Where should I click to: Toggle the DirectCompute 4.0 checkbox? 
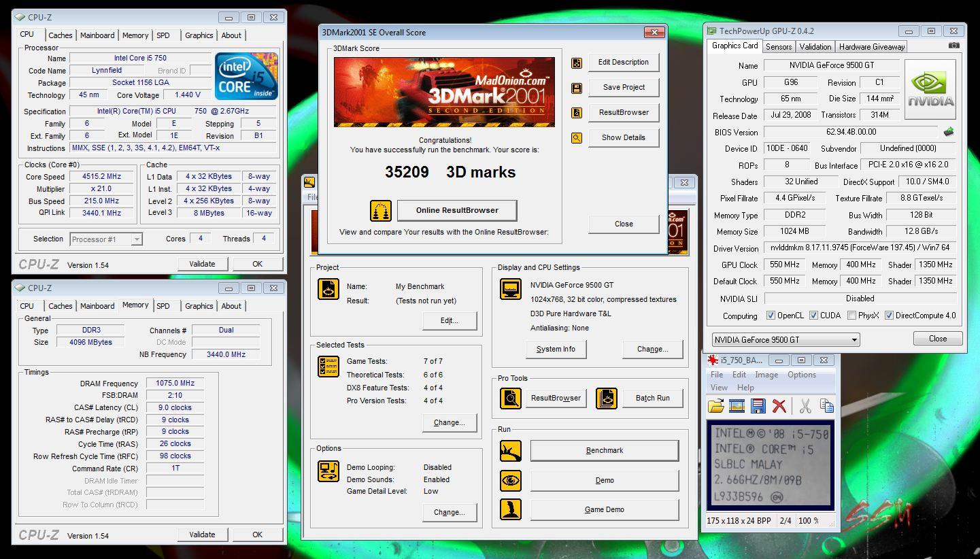pos(889,316)
